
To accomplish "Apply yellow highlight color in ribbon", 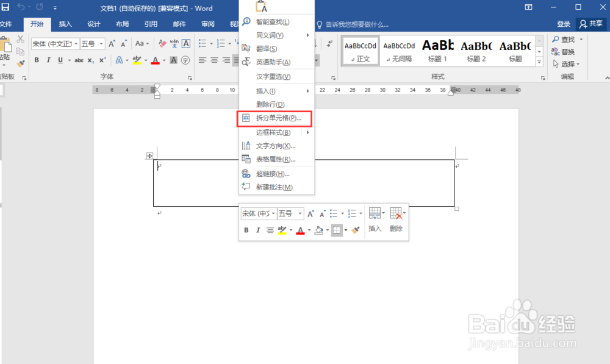I will 137,60.
